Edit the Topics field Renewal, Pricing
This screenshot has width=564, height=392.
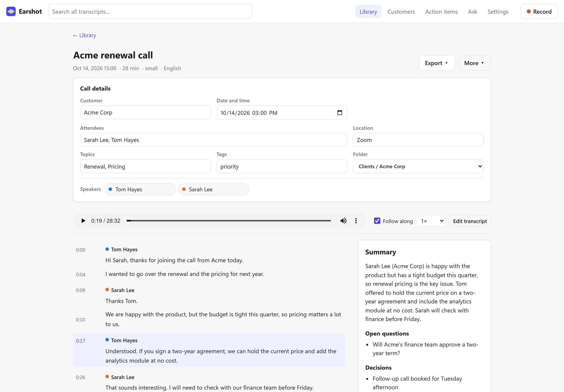[x=146, y=166]
